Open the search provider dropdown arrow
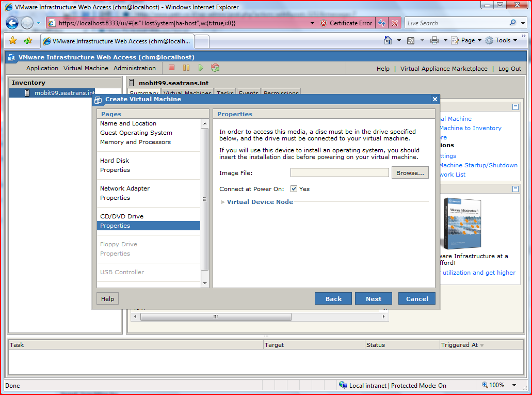Image resolution: width=532 pixels, height=395 pixels. (523, 23)
